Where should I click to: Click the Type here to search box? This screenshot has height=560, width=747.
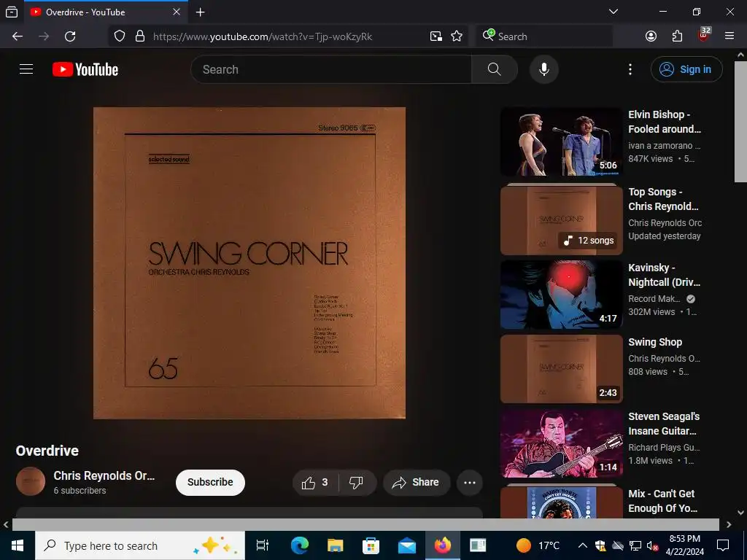pyautogui.click(x=140, y=545)
